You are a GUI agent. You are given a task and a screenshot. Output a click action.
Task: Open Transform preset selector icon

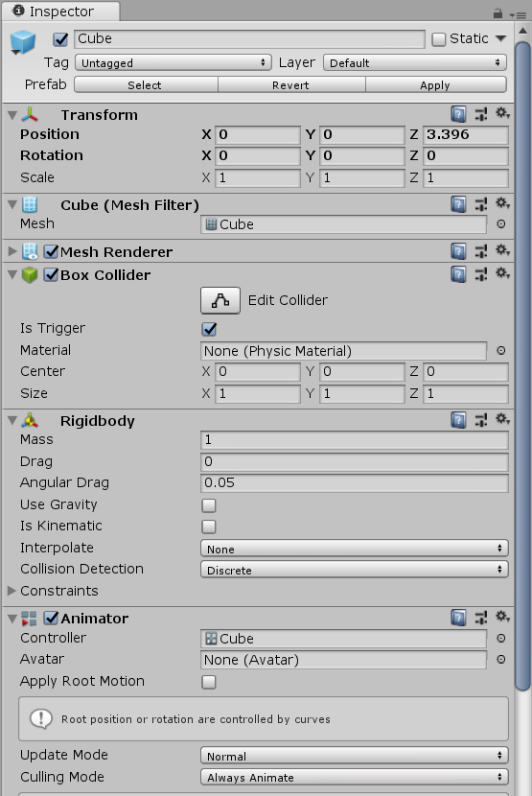tap(481, 114)
